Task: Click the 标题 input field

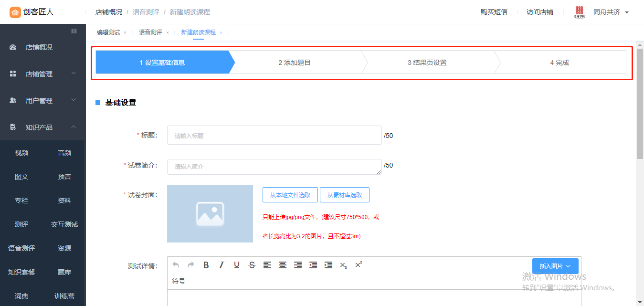Action: (274, 136)
